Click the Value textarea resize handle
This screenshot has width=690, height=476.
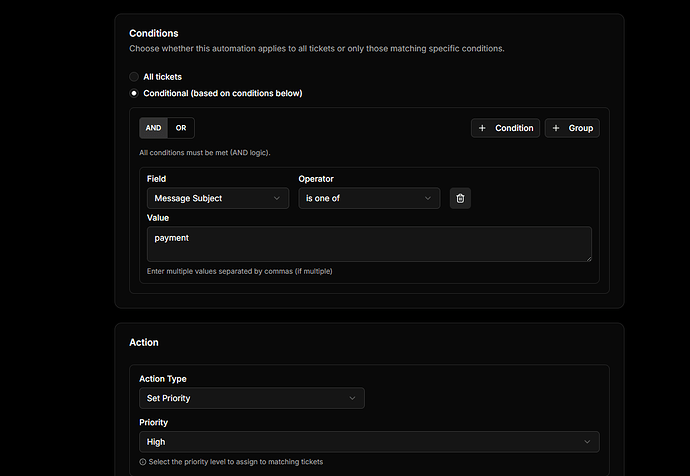(587, 258)
